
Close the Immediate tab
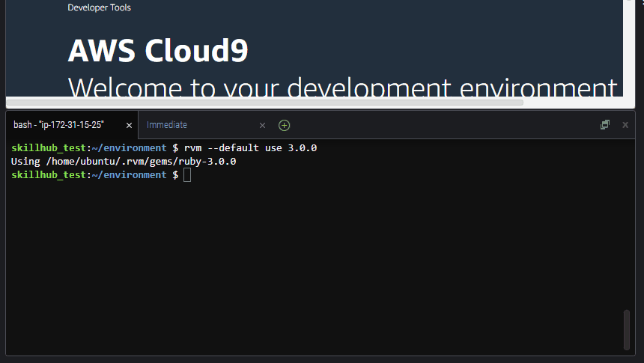(262, 125)
